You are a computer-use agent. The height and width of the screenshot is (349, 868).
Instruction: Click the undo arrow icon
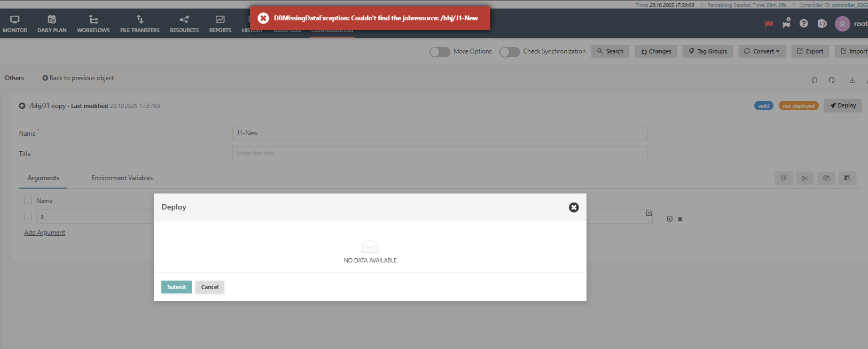(815, 80)
